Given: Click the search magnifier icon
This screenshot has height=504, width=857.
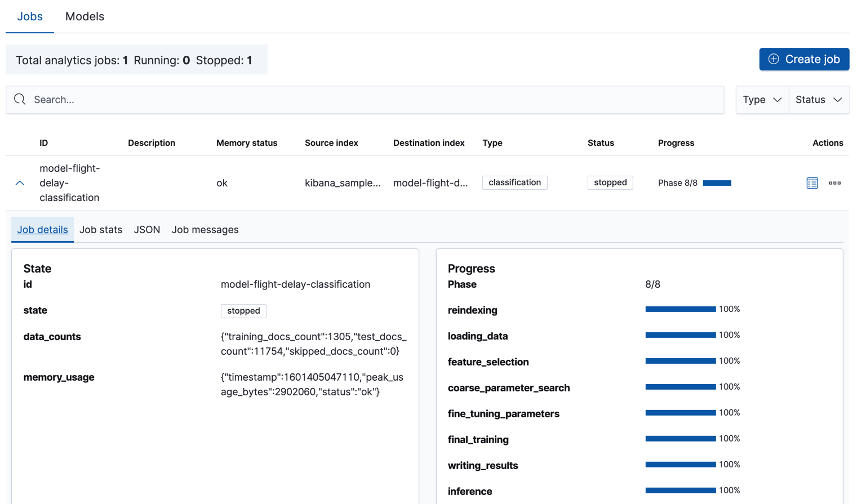Looking at the screenshot, I should tap(20, 99).
